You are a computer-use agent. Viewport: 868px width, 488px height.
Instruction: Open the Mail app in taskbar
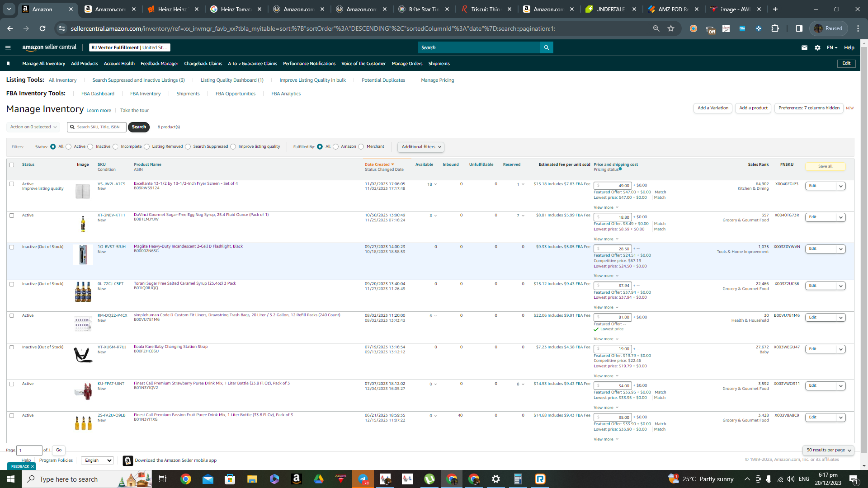click(208, 479)
